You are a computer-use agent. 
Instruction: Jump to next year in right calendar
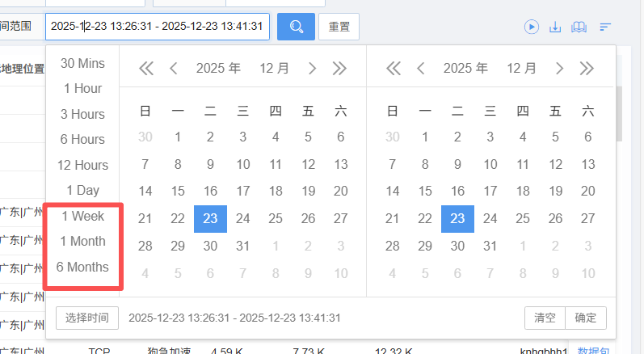tap(587, 69)
